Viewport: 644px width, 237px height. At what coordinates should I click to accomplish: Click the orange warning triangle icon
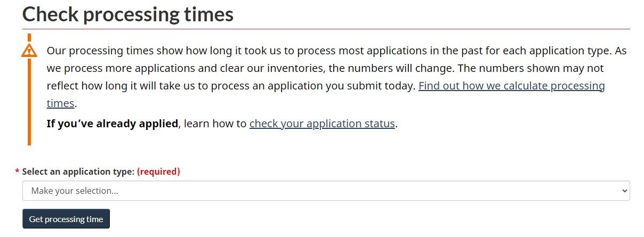coord(29,51)
